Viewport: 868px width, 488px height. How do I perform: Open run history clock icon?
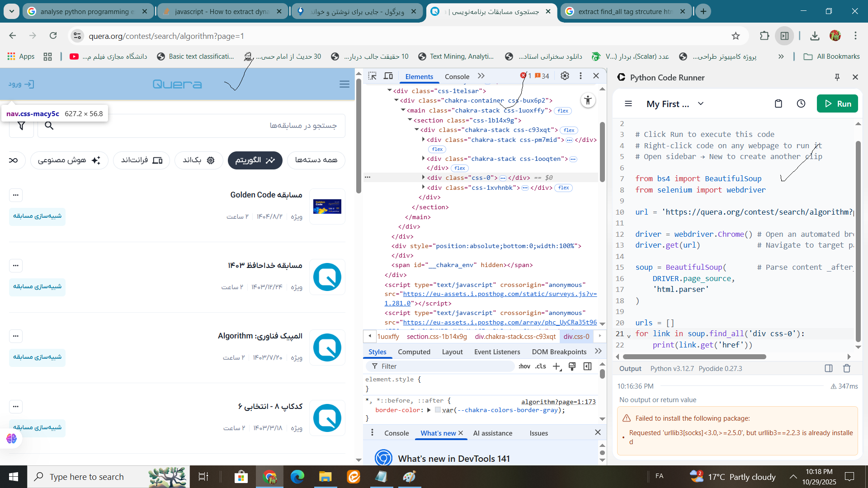click(801, 104)
